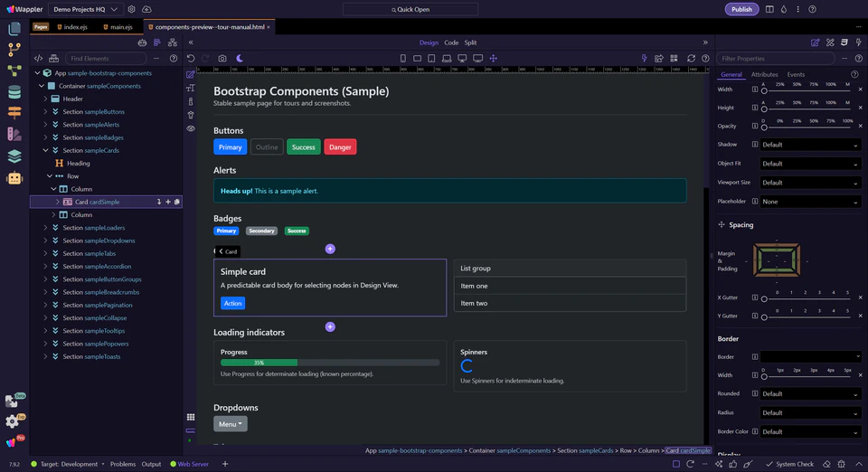Screen dimensions: 868x472
Task: Adjust the Border Width slider handle
Action: [764, 377]
